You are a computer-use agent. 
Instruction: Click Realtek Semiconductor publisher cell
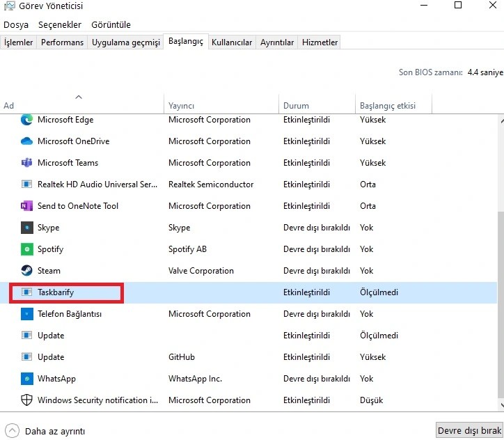click(x=211, y=184)
